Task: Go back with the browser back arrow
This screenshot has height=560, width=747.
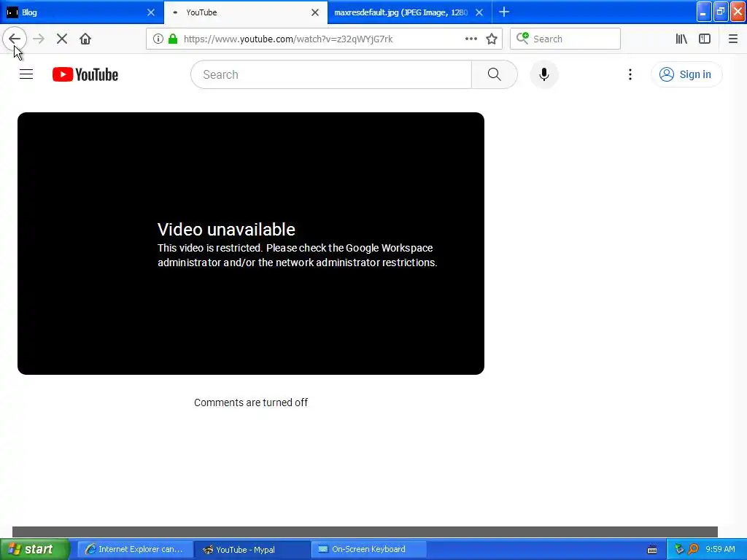Action: click(15, 39)
